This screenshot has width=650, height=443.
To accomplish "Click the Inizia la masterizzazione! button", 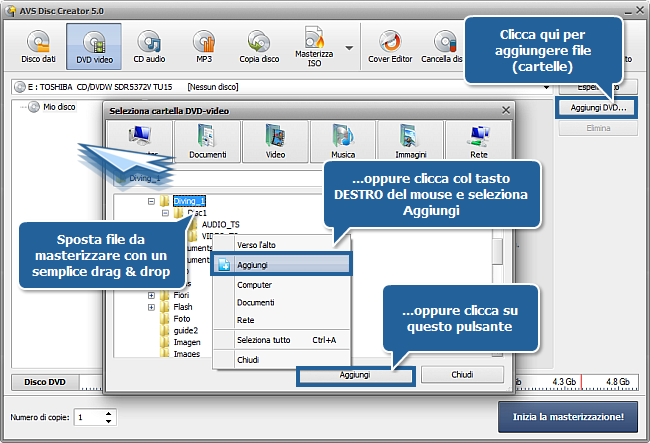I will click(x=566, y=416).
